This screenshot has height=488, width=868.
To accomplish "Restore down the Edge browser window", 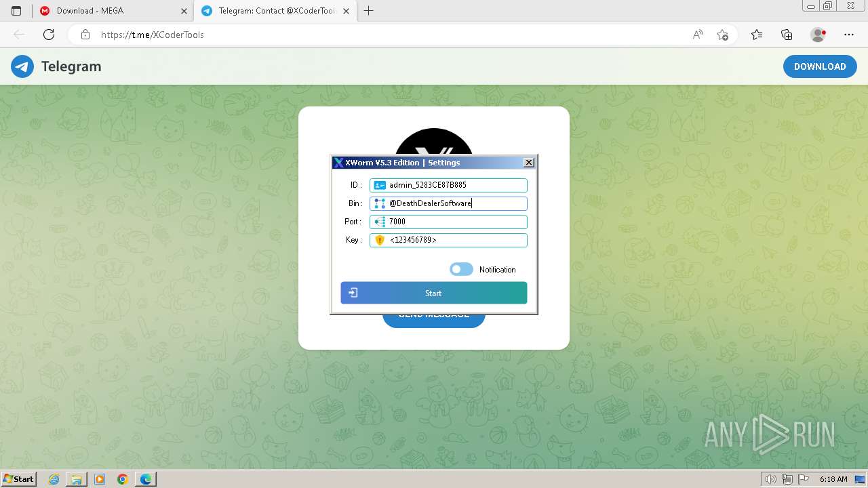I will [827, 5].
